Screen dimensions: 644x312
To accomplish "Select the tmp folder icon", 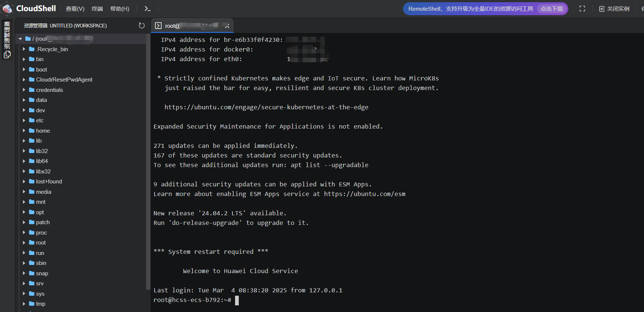I will [x=32, y=304].
